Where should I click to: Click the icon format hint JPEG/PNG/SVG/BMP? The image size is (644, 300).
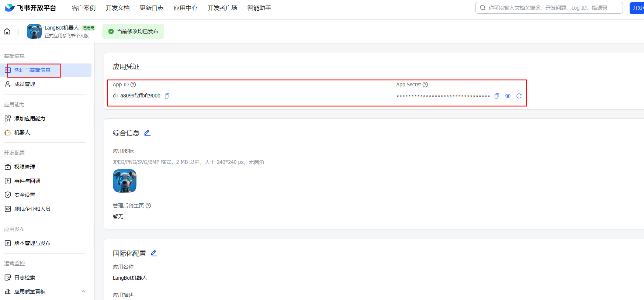(188, 162)
